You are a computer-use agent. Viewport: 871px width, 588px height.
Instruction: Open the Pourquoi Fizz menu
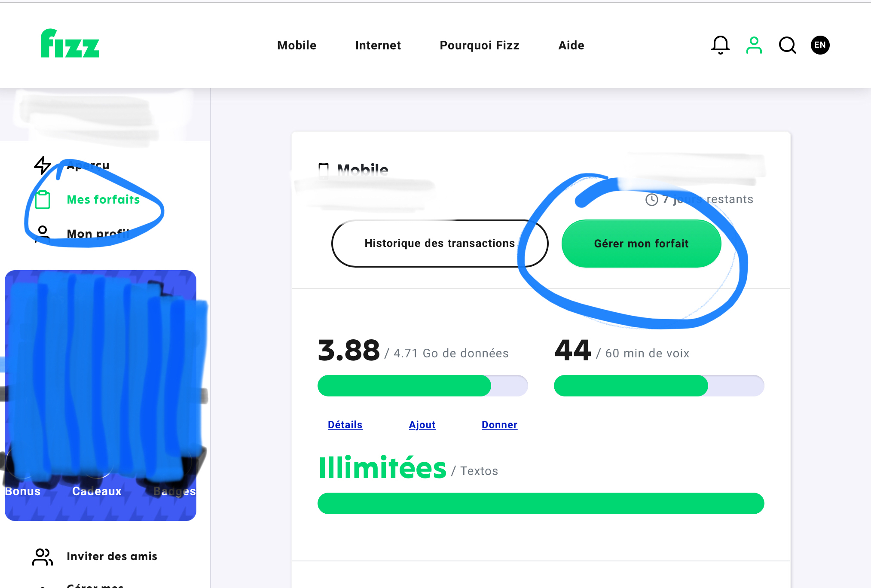tap(479, 45)
